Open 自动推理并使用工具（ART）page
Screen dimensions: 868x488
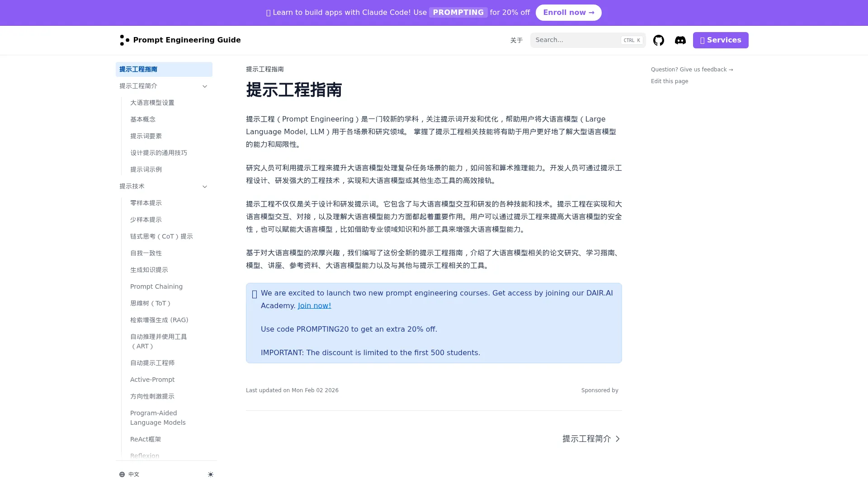169,341
